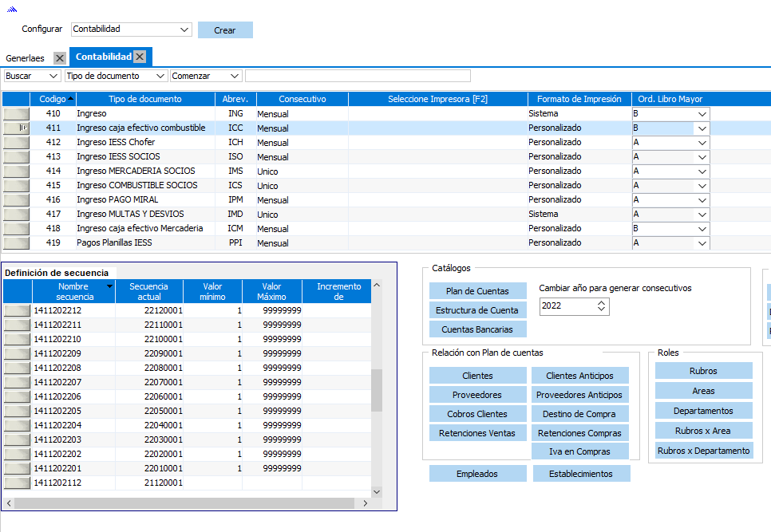Expand the Comenzar dropdown
This screenshot has height=532, width=771.
point(234,76)
